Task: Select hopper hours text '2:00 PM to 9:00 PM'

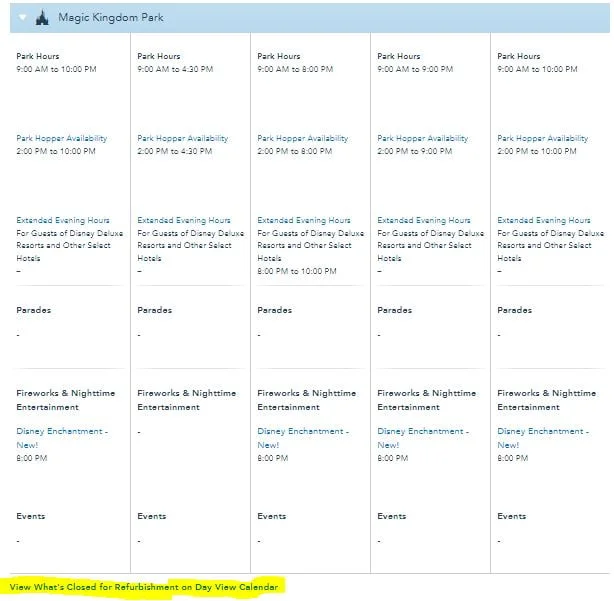Action: [415, 151]
